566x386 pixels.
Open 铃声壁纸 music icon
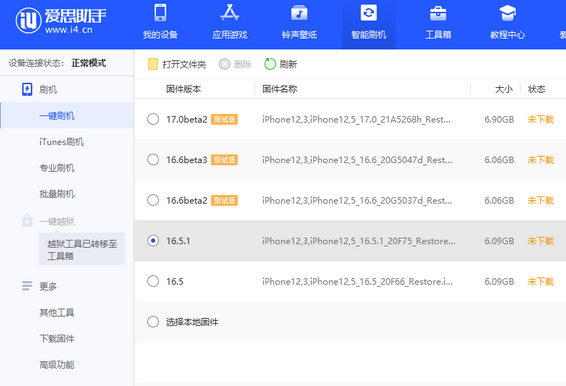299,13
